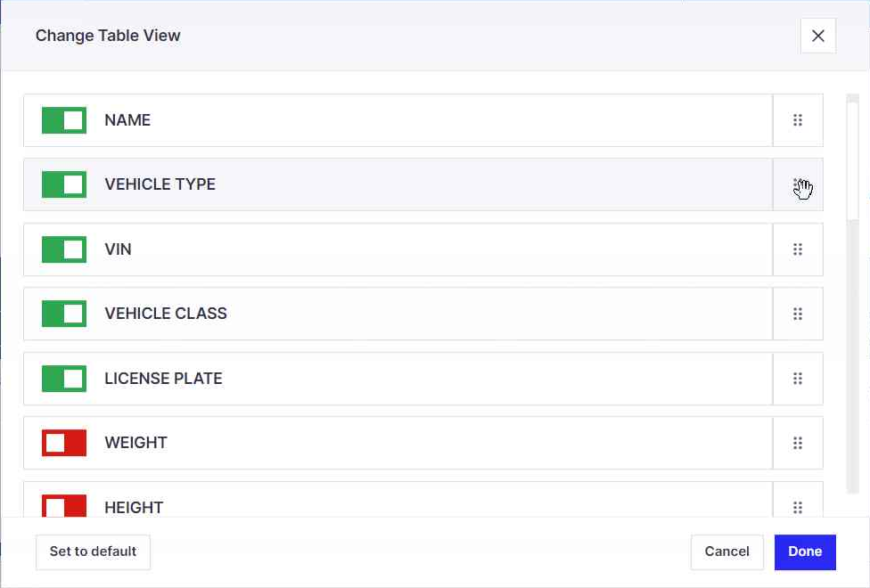
Task: Click the drag handle for VEHICLE CLASS
Action: coord(798,314)
